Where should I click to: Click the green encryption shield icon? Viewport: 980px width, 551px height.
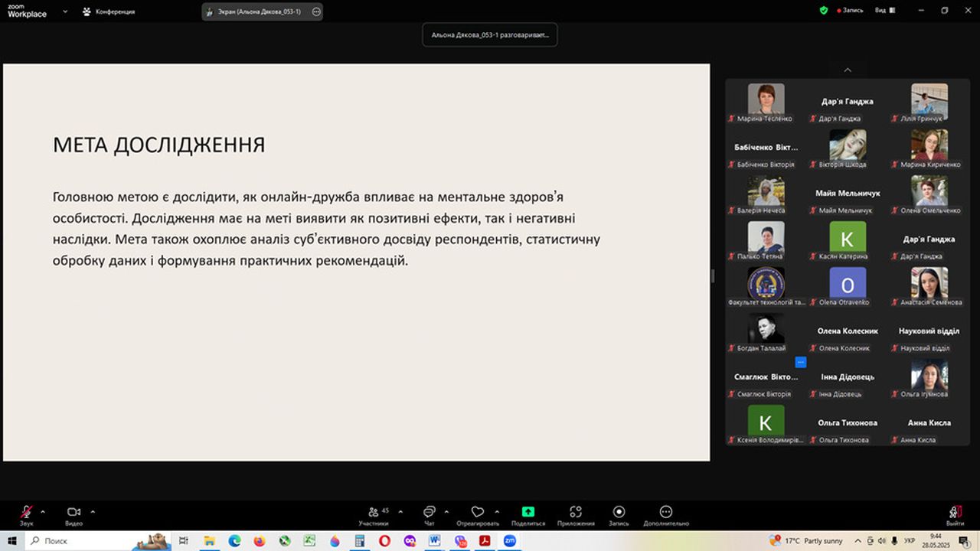pyautogui.click(x=824, y=11)
